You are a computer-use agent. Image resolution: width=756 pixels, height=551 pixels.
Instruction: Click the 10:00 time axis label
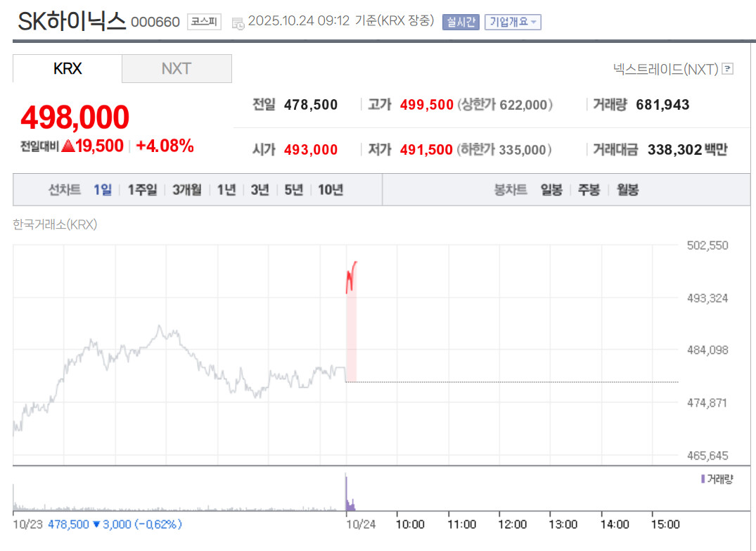[410, 524]
